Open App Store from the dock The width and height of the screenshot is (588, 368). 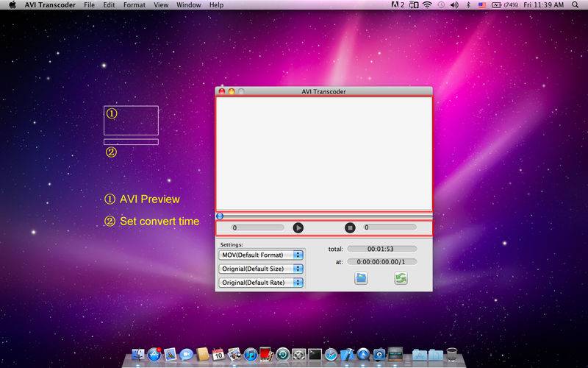coord(154,354)
